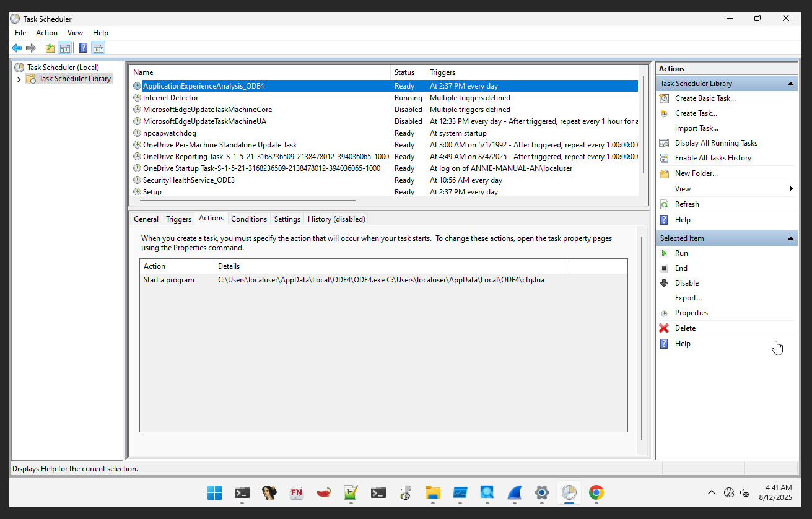The image size is (812, 519).
Task: Click the red Delete icon
Action: point(664,328)
